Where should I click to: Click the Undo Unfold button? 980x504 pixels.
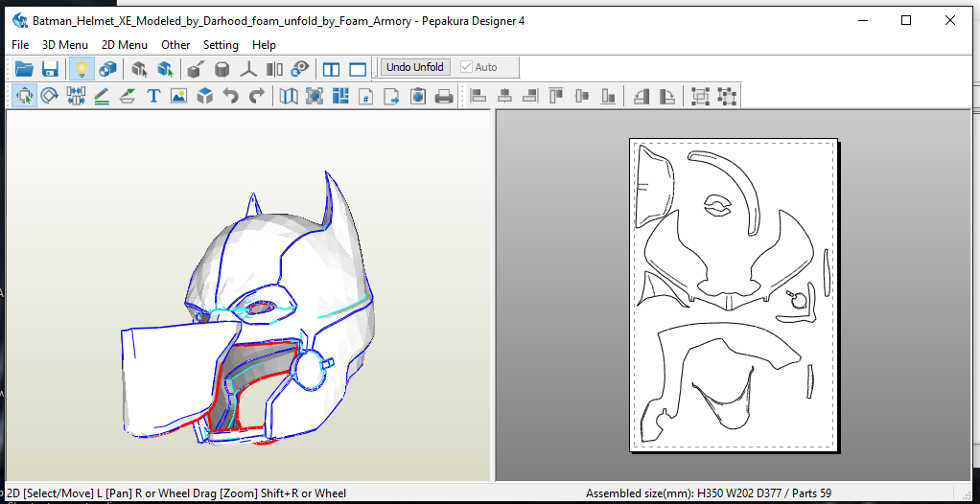pyautogui.click(x=415, y=67)
